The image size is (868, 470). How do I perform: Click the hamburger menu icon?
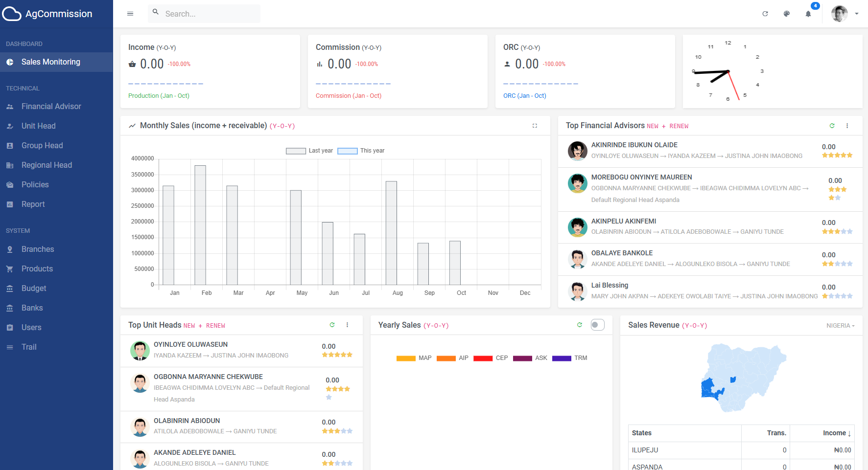click(130, 14)
